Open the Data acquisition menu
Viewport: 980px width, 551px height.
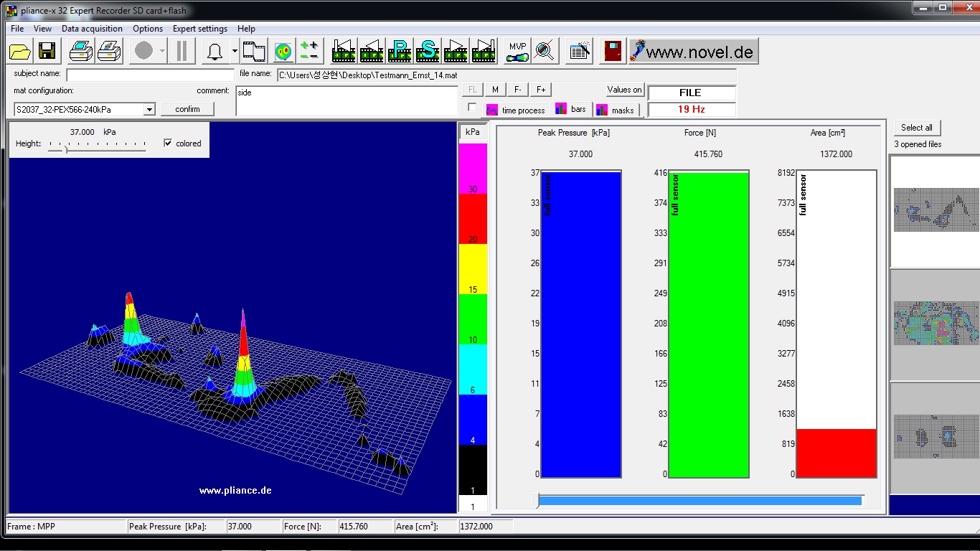pyautogui.click(x=92, y=29)
